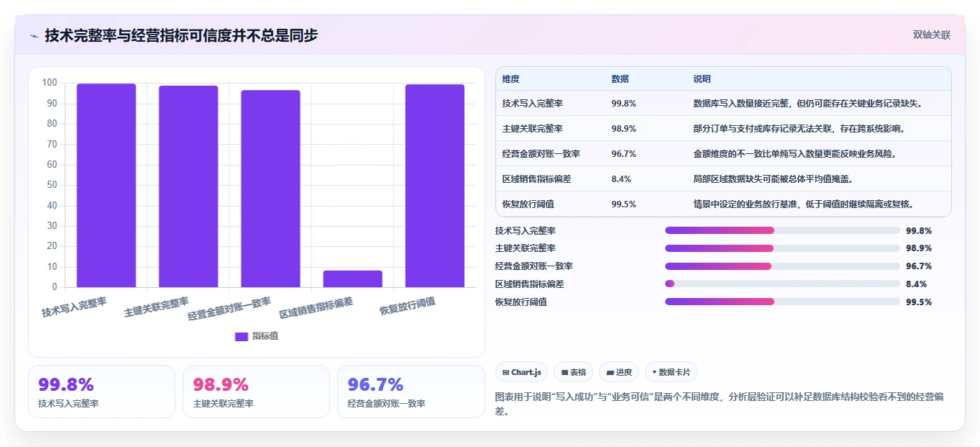Viewport: 980px width, 447px height.
Task: Click the 说明 table column header
Action: [702, 78]
